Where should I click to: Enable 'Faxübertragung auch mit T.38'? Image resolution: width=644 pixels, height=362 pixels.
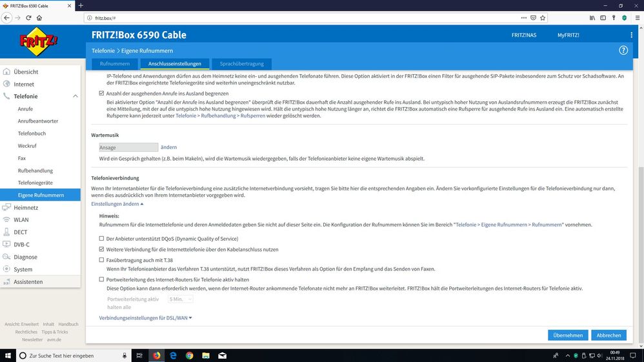(101, 259)
